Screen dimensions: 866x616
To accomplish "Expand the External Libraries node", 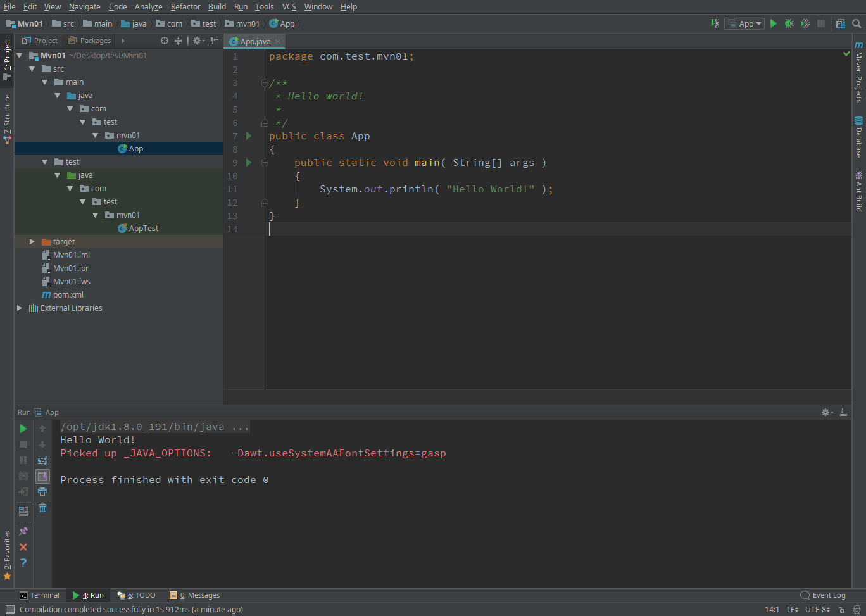I will pyautogui.click(x=20, y=308).
